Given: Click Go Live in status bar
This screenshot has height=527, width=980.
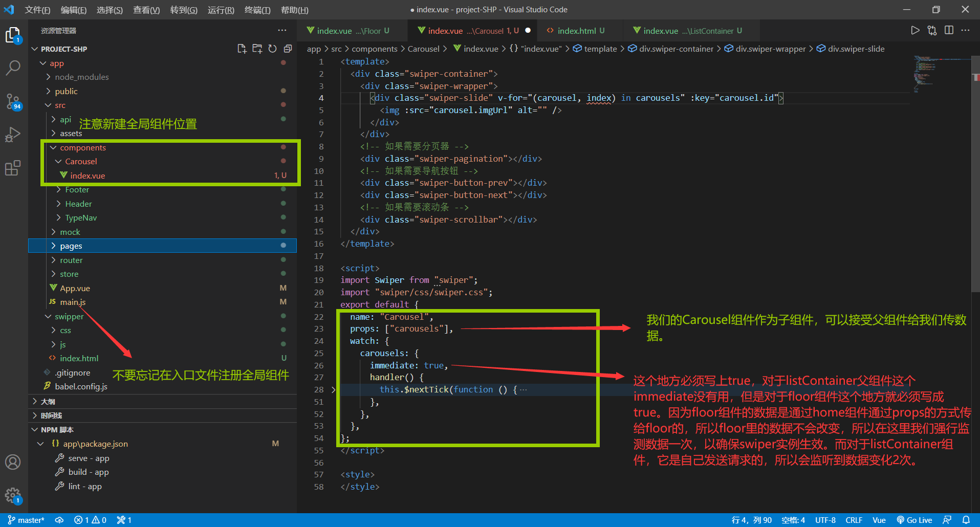Looking at the screenshot, I should click(914, 520).
